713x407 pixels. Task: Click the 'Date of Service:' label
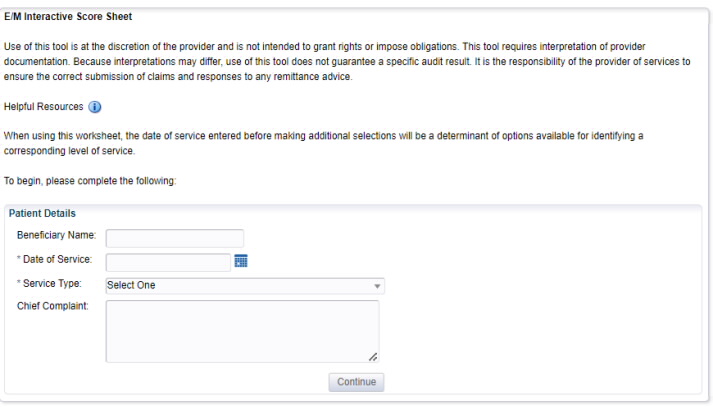pos(57,260)
